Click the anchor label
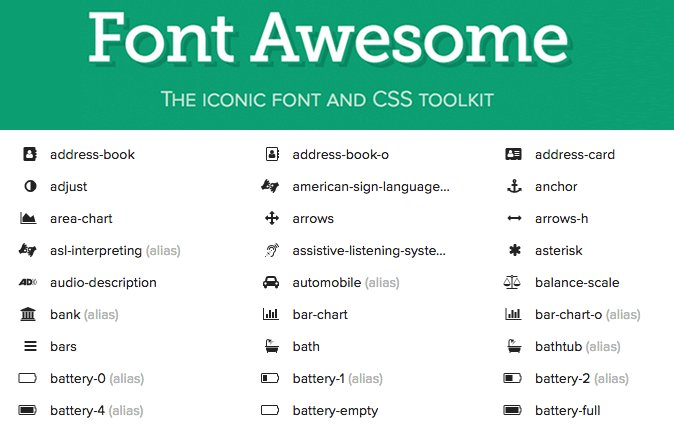Screen dimensions: 674x424 [x=556, y=186]
